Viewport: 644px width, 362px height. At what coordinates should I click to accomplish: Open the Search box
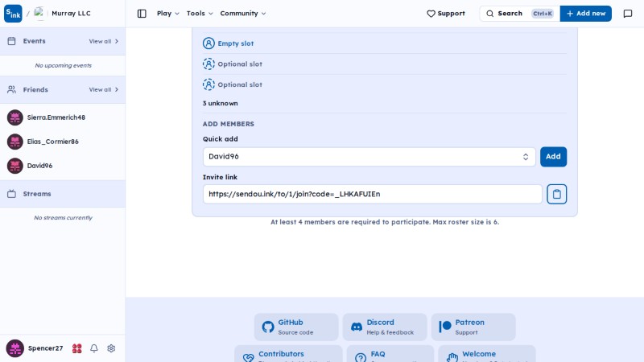pyautogui.click(x=519, y=14)
